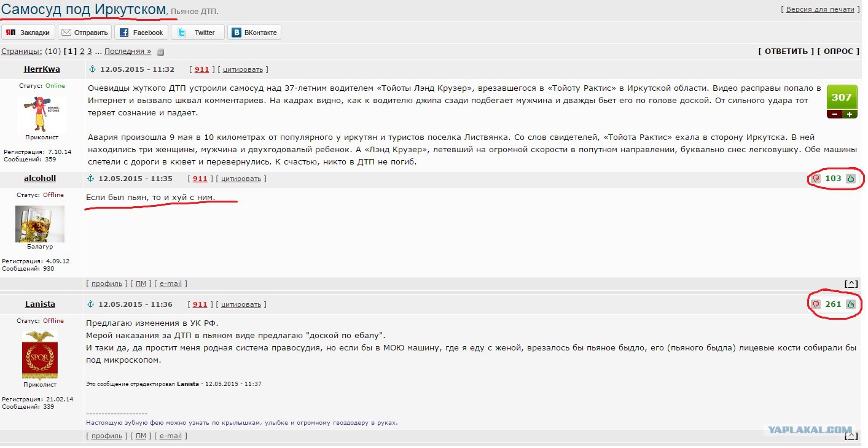Click the anchor permalink icon on HerrKwa's post
This screenshot has width=868, height=448.
point(92,69)
